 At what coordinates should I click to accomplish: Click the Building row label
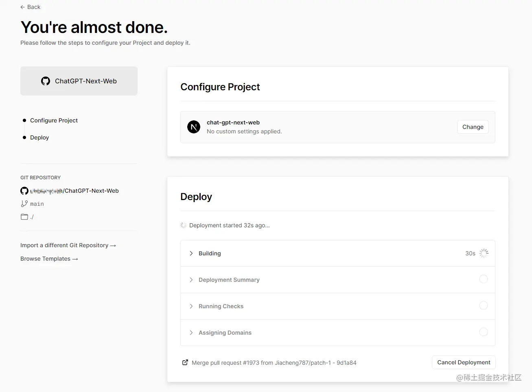210,253
